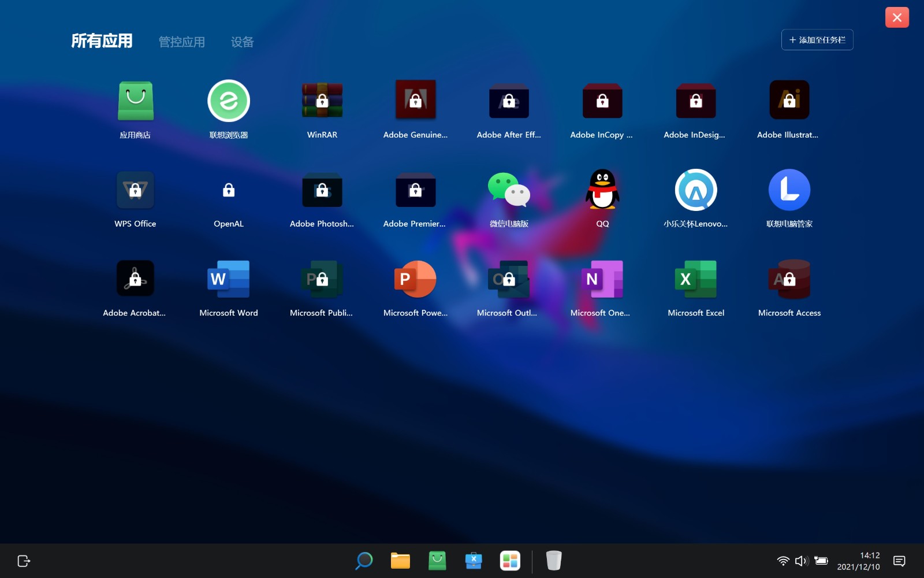Open the notification center icon
Viewport: 924px width, 578px height.
tap(899, 561)
